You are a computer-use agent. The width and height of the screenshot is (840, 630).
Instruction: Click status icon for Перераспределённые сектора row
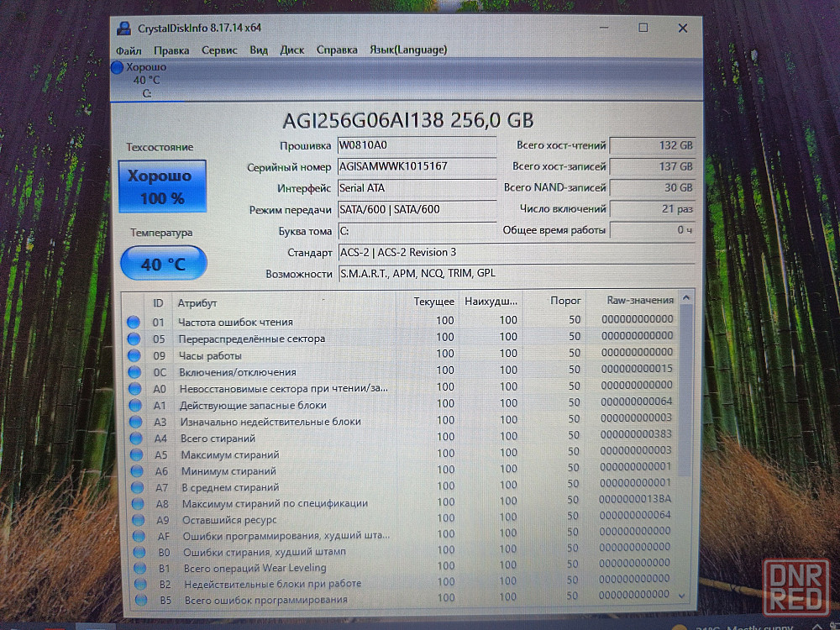point(134,339)
